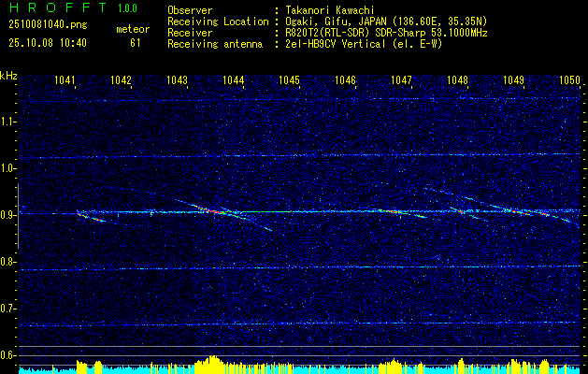Viewport: 588px width, 374px height.
Task: Click the observer name Takanori Kawachi
Action: coord(328,10)
